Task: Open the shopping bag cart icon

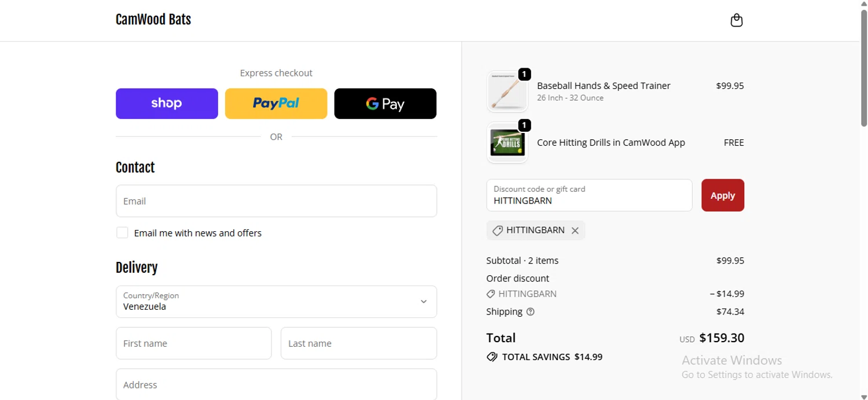Action: (x=736, y=20)
